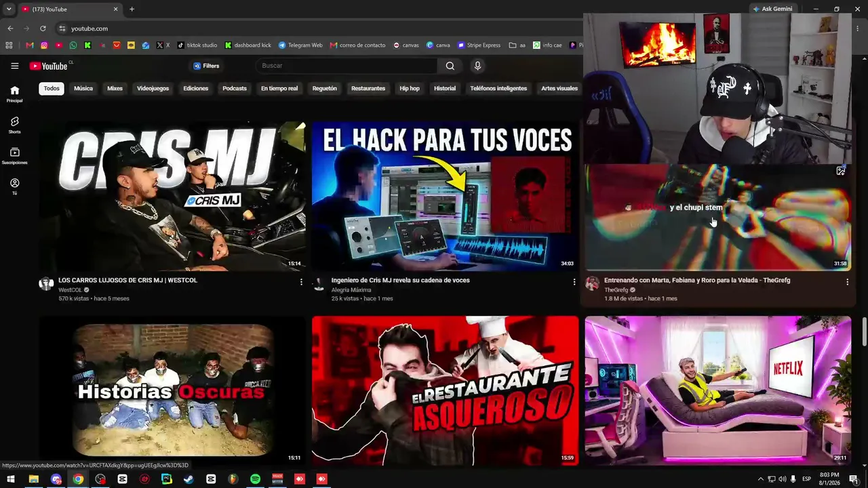Select the Todos filter chip

point(52,88)
